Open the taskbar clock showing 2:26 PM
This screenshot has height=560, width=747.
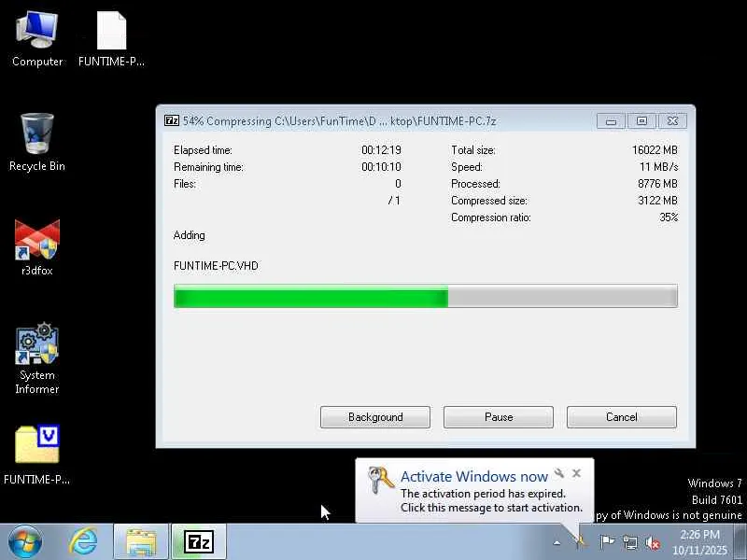699,542
